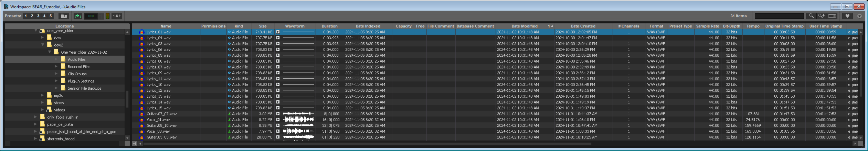Sort by the Date Created column header

(x=583, y=26)
